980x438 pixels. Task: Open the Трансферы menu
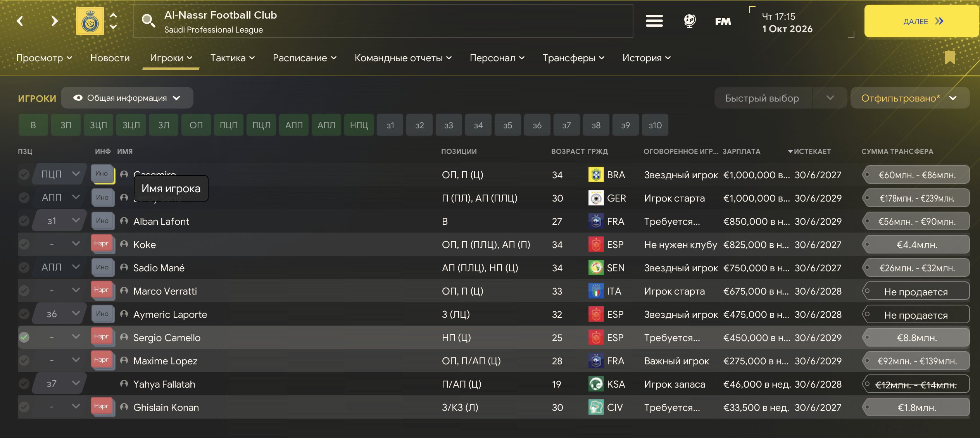pos(574,58)
